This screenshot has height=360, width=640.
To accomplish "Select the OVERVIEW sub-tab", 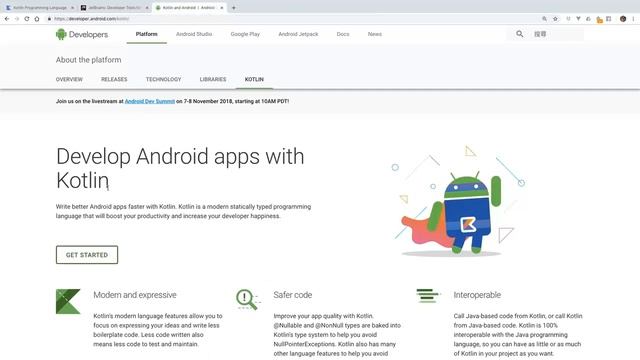I will click(69, 79).
